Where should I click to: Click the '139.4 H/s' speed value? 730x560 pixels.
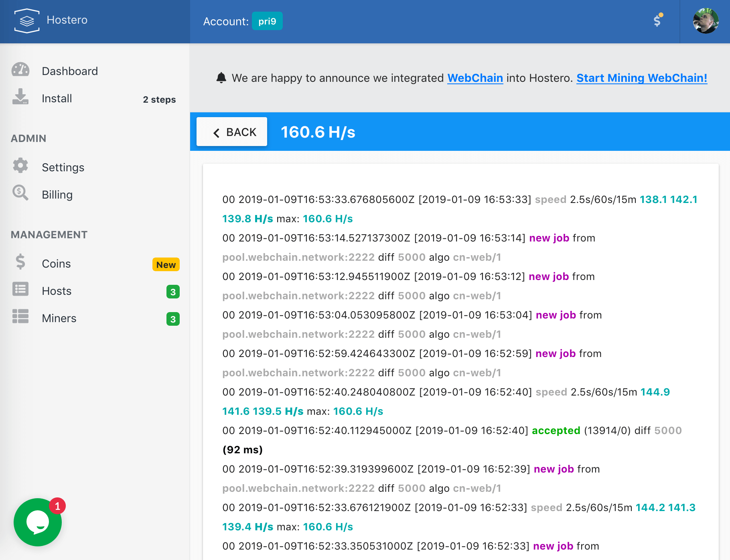pyautogui.click(x=248, y=527)
